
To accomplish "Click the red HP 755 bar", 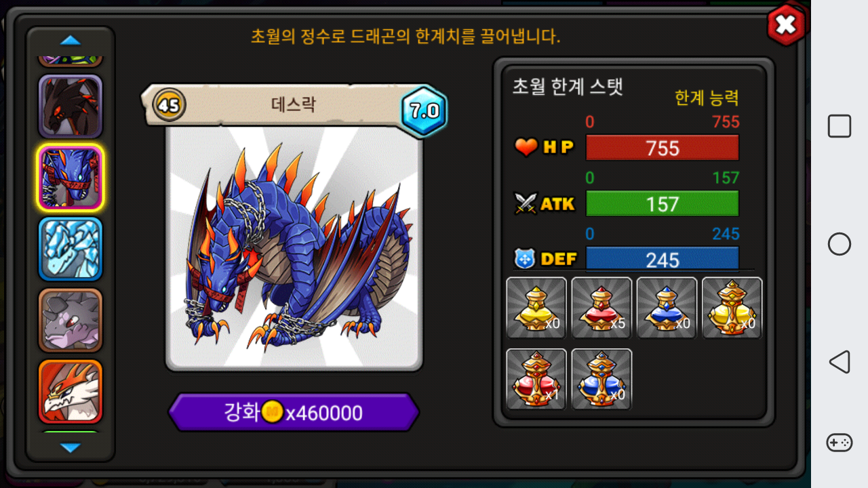I will (x=663, y=148).
